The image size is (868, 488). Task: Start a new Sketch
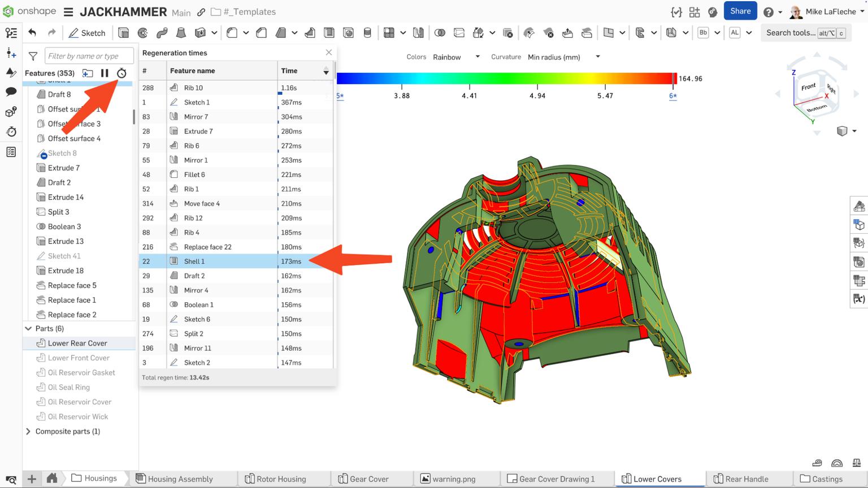point(86,33)
